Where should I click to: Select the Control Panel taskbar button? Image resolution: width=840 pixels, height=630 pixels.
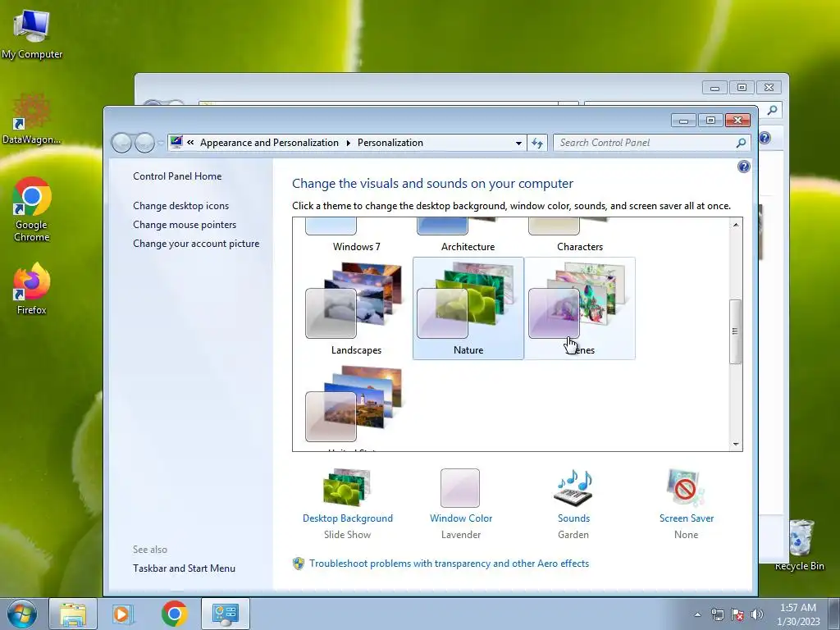coord(225,614)
